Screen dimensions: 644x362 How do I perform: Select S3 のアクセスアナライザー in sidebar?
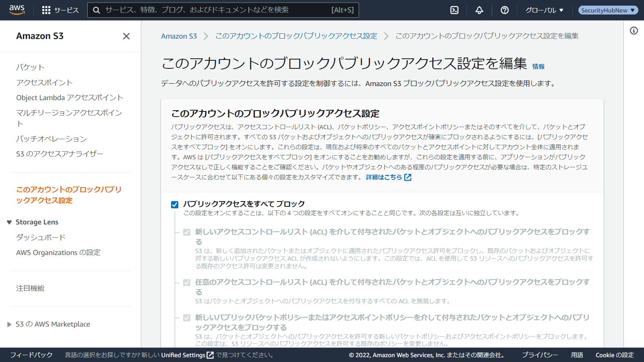pyautogui.click(x=60, y=154)
